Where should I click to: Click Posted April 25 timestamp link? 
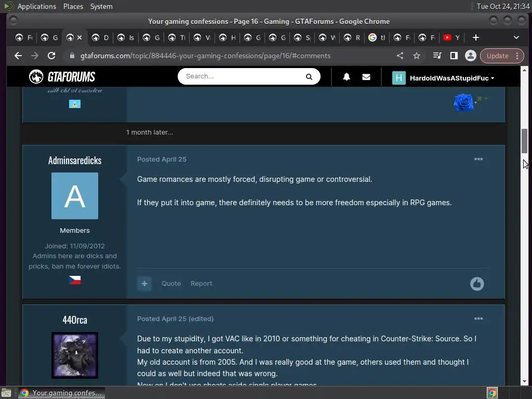[x=162, y=159]
